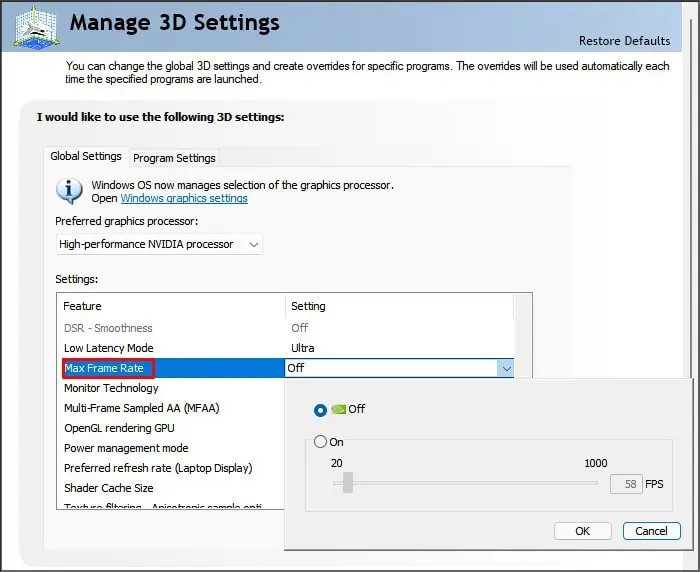700x572 pixels.
Task: Switch to the Program Settings tab
Action: coord(174,158)
